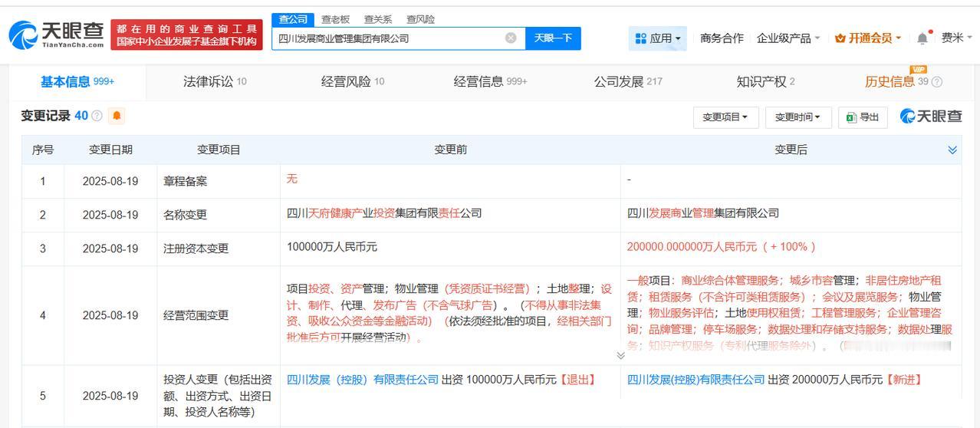Click the help icon beside 历史信息 39
The image size is (980, 428).
[x=936, y=82]
